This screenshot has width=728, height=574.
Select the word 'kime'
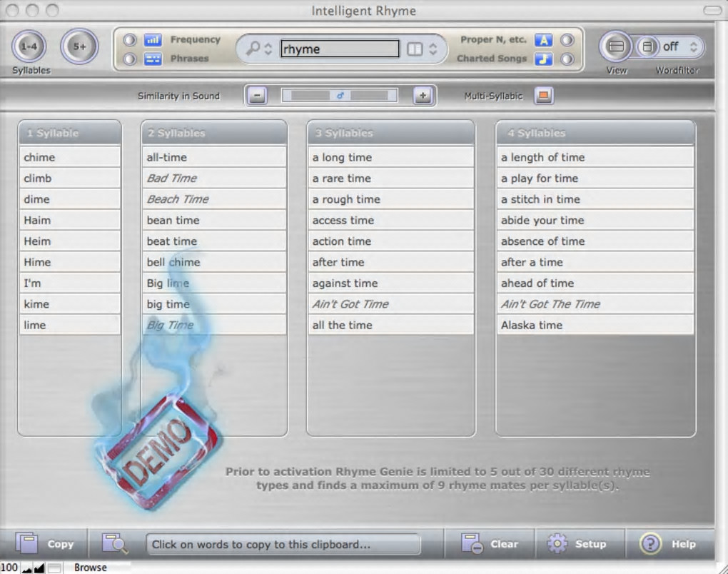point(70,303)
